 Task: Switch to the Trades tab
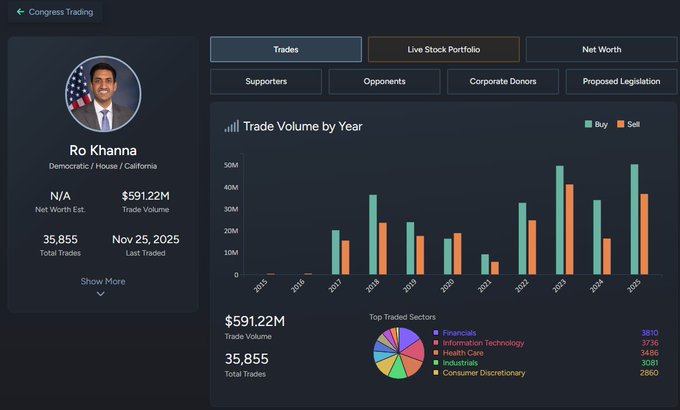pyautogui.click(x=286, y=49)
